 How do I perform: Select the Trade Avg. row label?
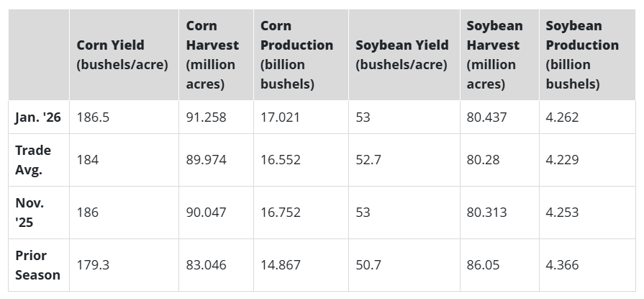point(33,160)
